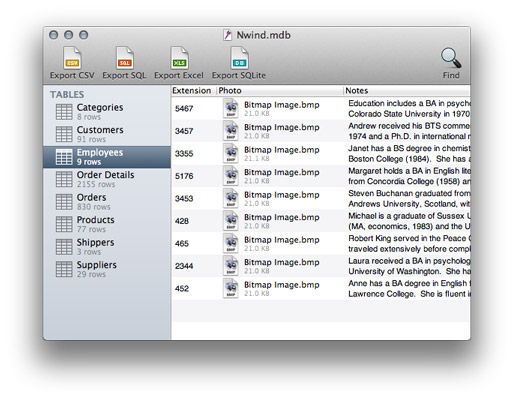
Task: Select the Suppliers table name
Action: point(97,265)
